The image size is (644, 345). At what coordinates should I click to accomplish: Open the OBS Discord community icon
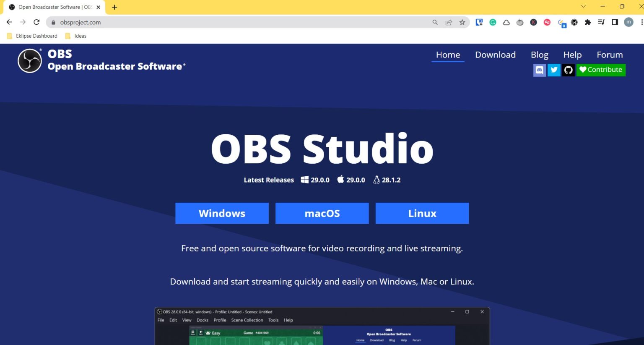tap(539, 70)
